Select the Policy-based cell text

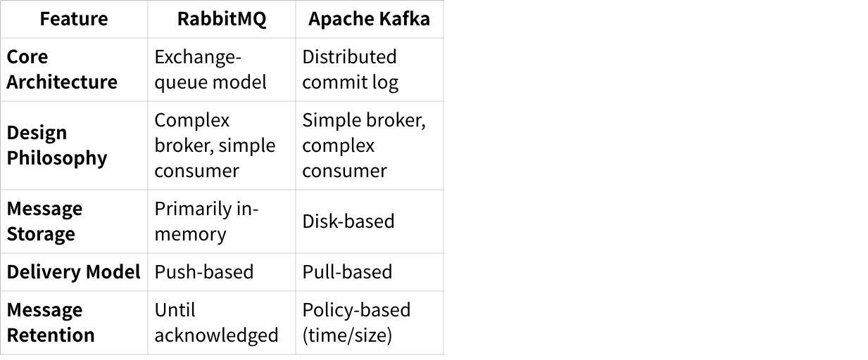click(x=356, y=311)
